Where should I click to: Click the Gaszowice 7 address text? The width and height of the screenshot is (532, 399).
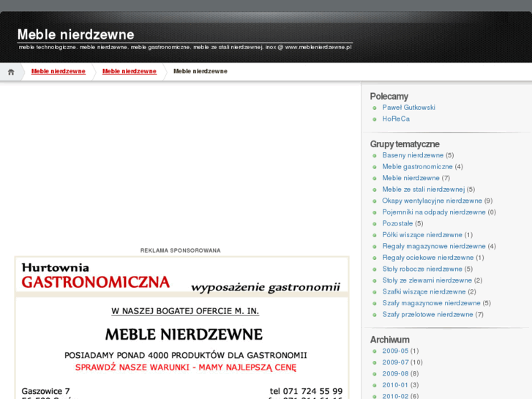46,391
